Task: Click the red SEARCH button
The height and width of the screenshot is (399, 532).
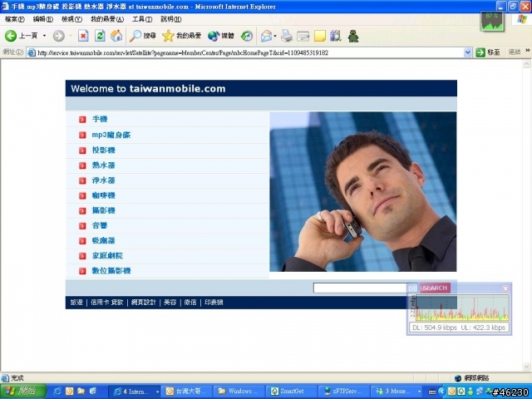Action: [435, 288]
